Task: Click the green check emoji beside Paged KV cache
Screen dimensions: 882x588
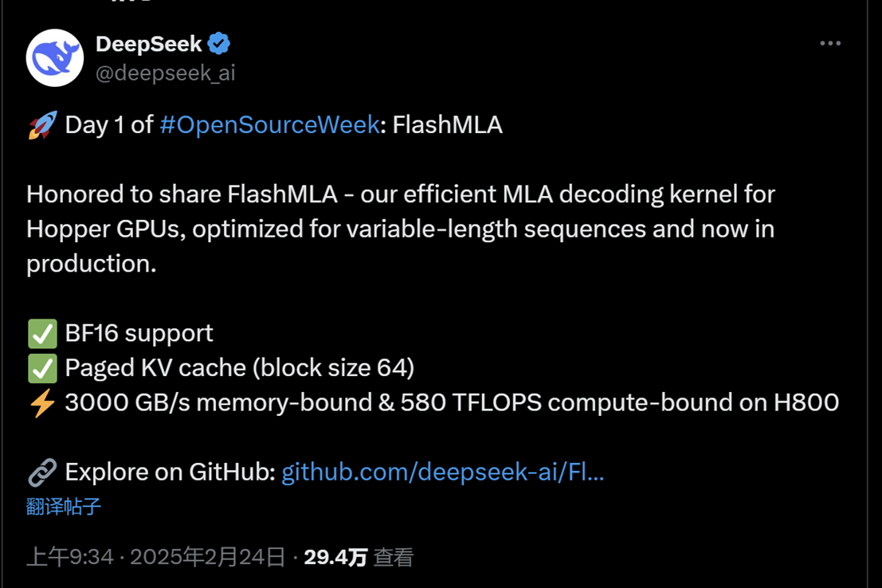Action: click(42, 368)
